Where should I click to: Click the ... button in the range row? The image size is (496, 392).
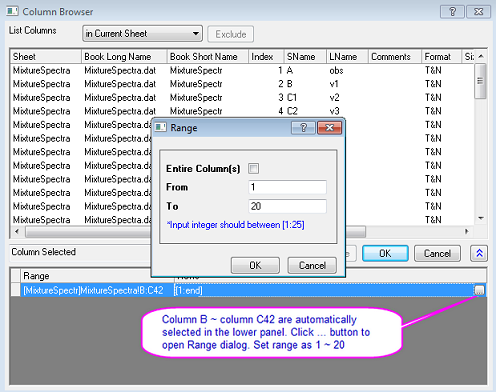click(x=479, y=290)
